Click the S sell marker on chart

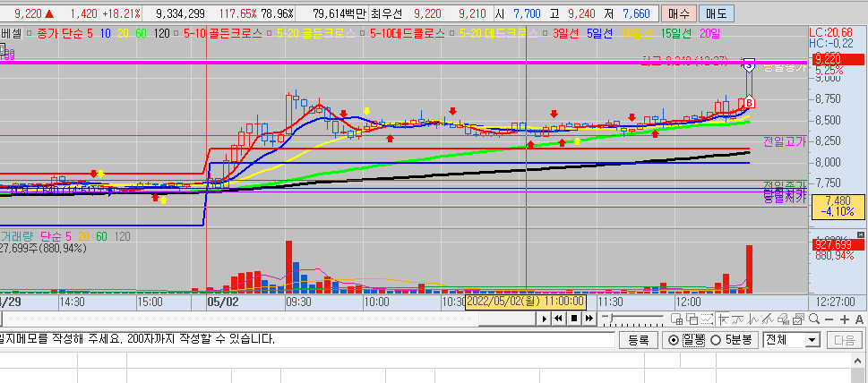pos(749,65)
